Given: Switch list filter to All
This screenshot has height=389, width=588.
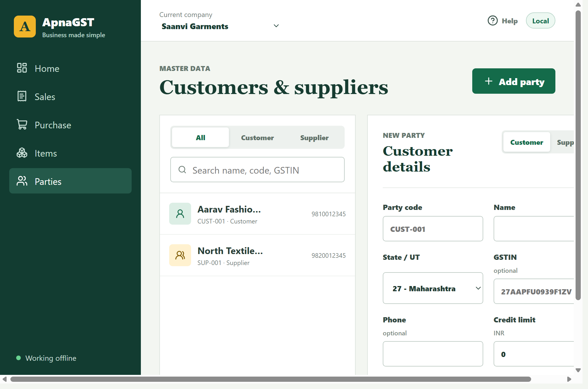Looking at the screenshot, I should 201,138.
